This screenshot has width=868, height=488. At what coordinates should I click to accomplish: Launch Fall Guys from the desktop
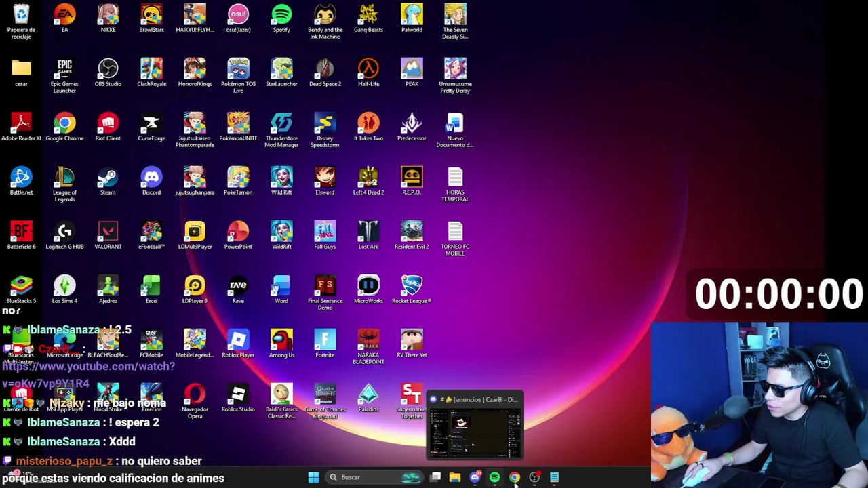325,235
